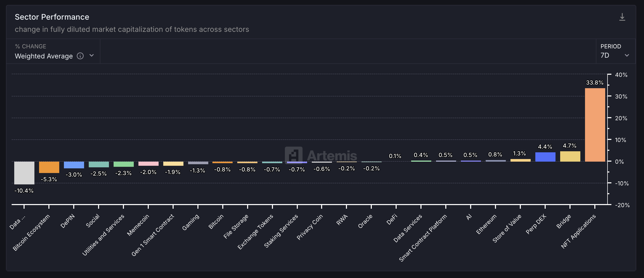The image size is (644, 278).
Task: Click the Sector Performance title
Action: [52, 17]
